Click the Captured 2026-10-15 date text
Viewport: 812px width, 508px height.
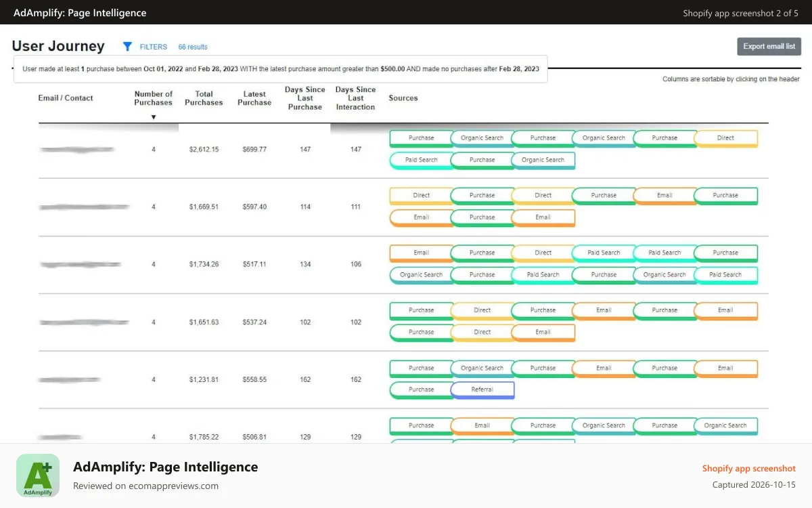[x=754, y=484]
